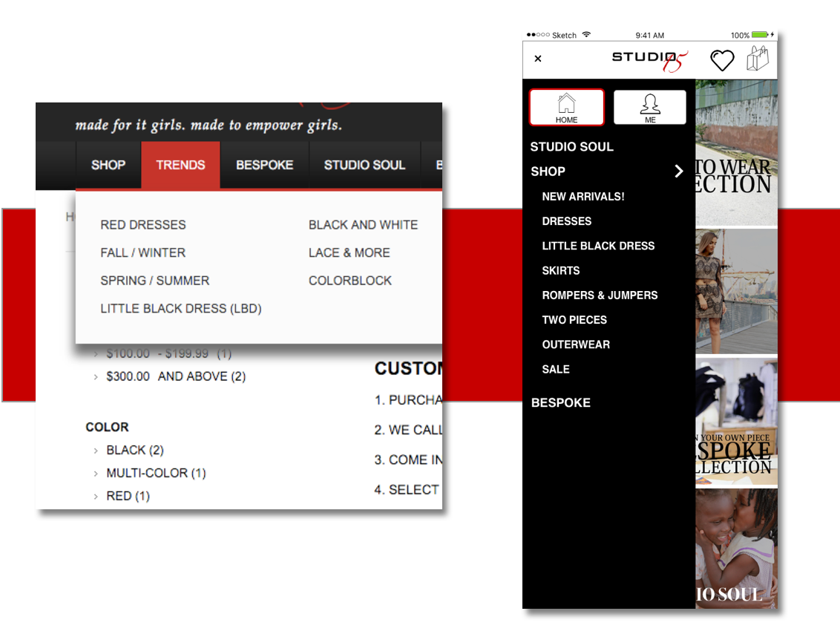Open LITTLE BLACK DRESS (LBD) trend link
The height and width of the screenshot is (634, 840).
tap(181, 309)
